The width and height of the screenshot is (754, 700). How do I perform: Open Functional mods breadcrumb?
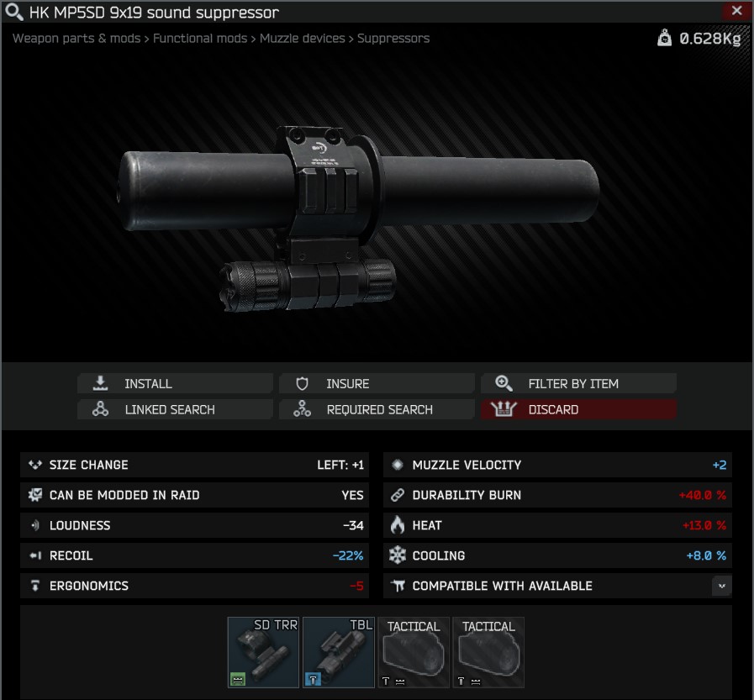[200, 39]
